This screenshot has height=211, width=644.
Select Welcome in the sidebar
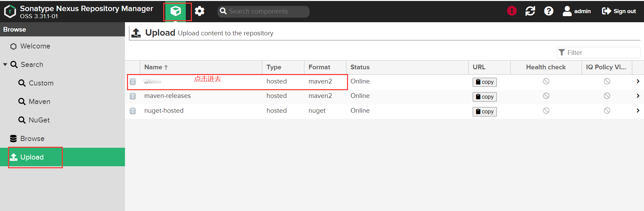[35, 46]
